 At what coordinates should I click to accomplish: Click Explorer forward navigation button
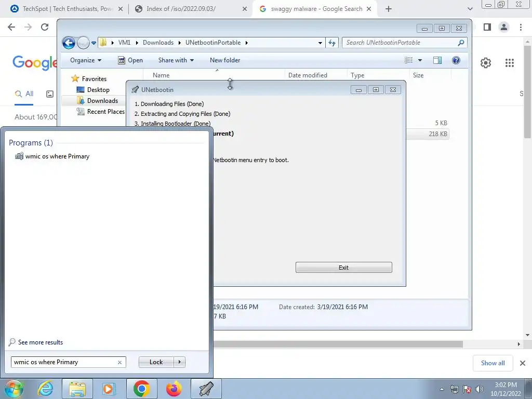[x=83, y=43]
